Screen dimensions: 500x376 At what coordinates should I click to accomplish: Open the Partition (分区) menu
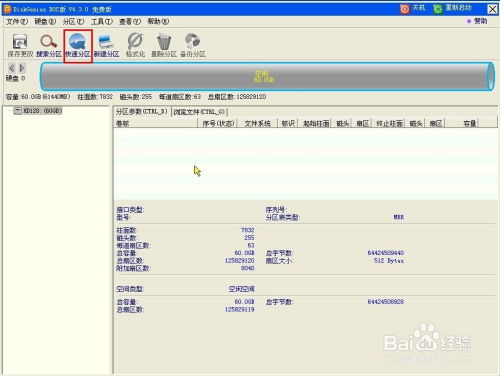coord(73,21)
